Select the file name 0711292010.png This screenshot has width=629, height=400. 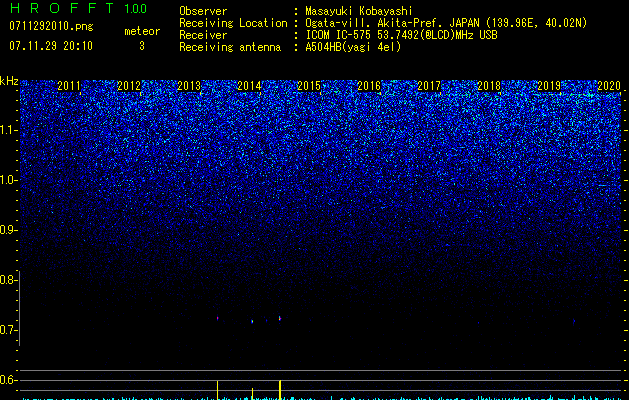click(x=51, y=27)
